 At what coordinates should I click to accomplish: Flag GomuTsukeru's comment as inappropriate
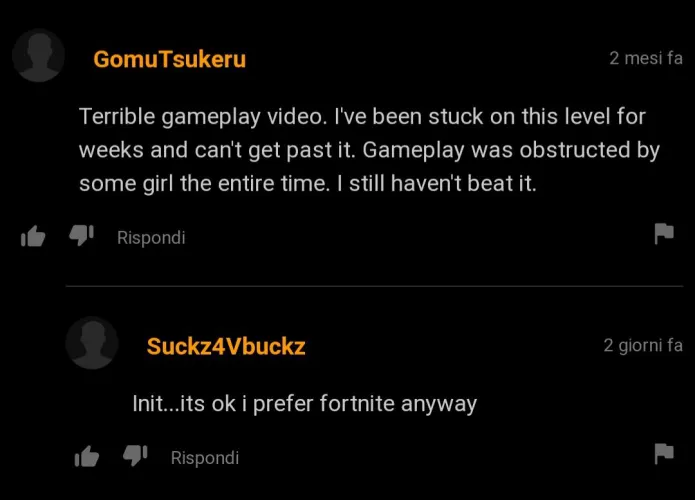(x=664, y=234)
